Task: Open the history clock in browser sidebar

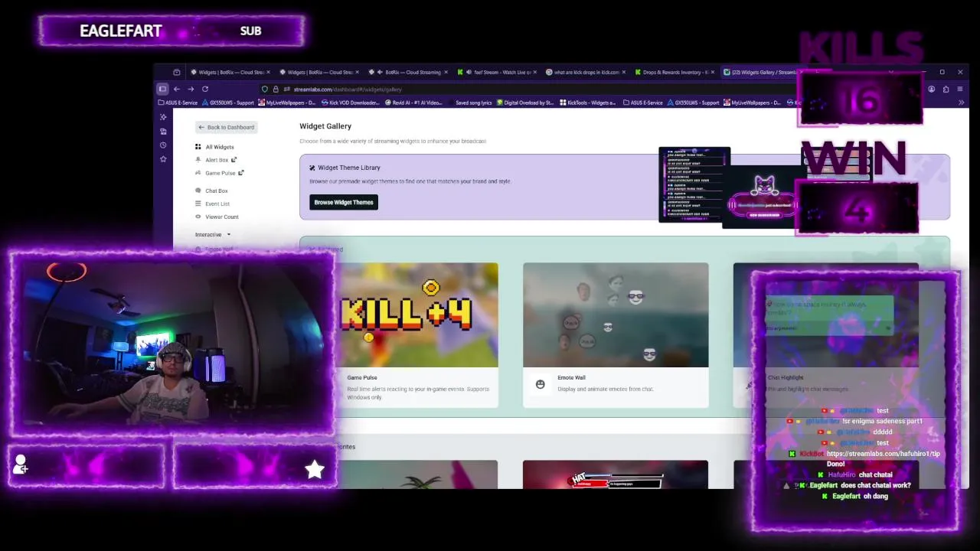Action: coord(163,145)
